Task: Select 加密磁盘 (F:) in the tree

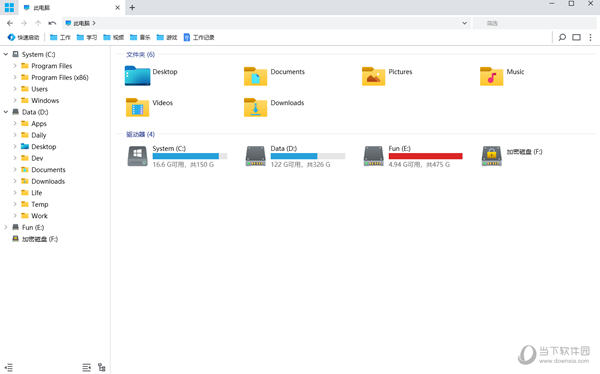Action: pyautogui.click(x=40, y=239)
